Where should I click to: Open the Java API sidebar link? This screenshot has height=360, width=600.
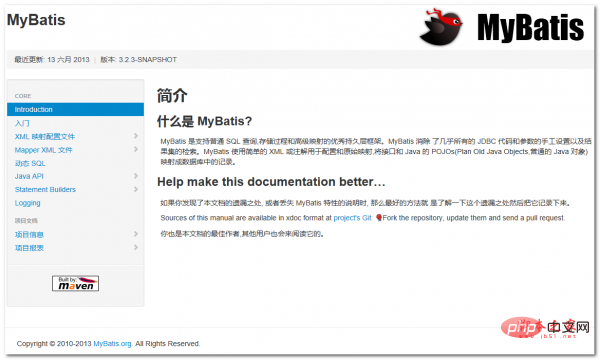(29, 176)
